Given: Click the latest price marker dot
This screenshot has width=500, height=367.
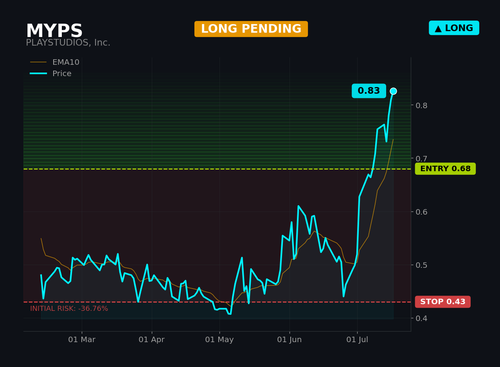Looking at the screenshot, I should pyautogui.click(x=393, y=91).
